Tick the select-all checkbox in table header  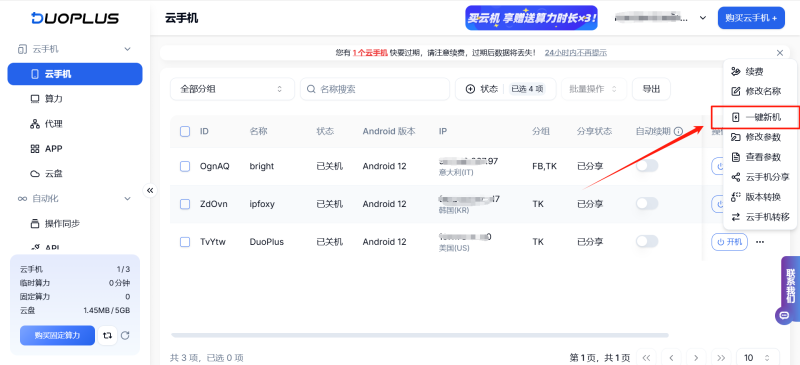(x=185, y=131)
